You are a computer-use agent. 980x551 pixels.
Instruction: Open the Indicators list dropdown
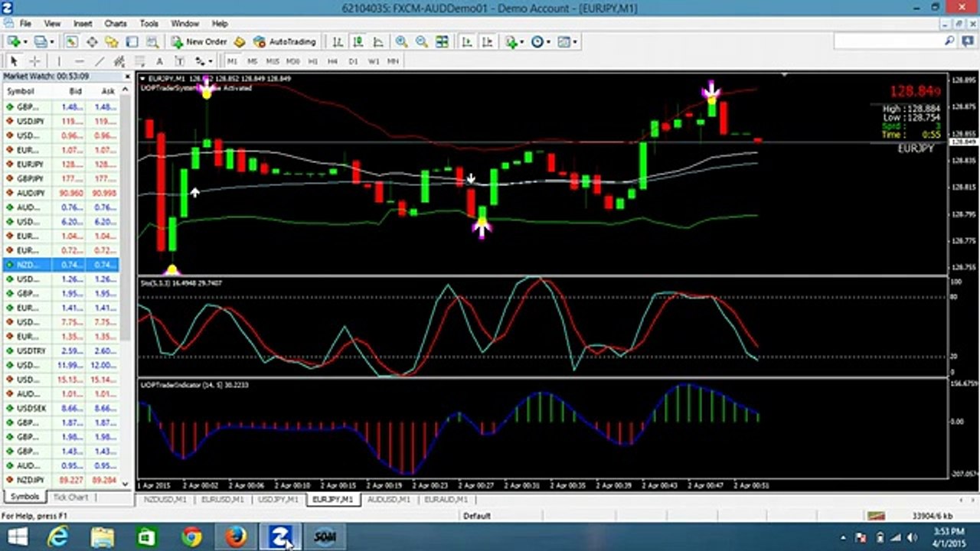[x=514, y=41]
